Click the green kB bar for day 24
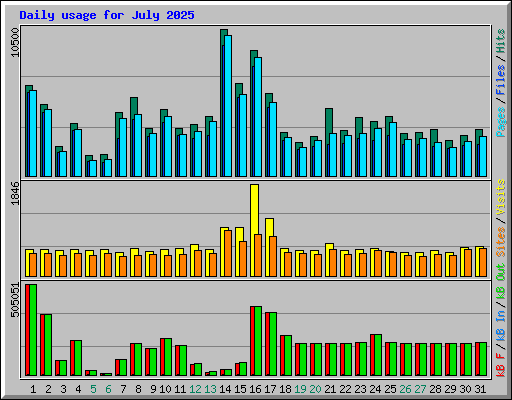This screenshot has height=400, width=512. (x=378, y=355)
